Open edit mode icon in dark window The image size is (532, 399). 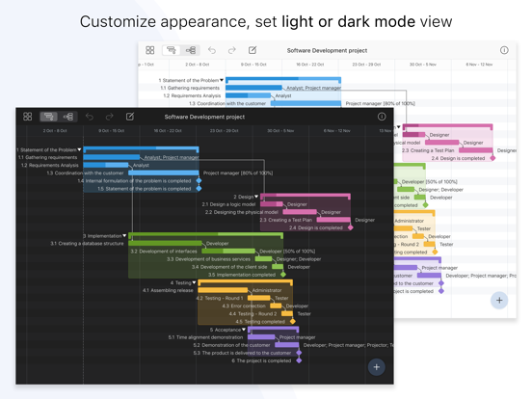point(130,117)
